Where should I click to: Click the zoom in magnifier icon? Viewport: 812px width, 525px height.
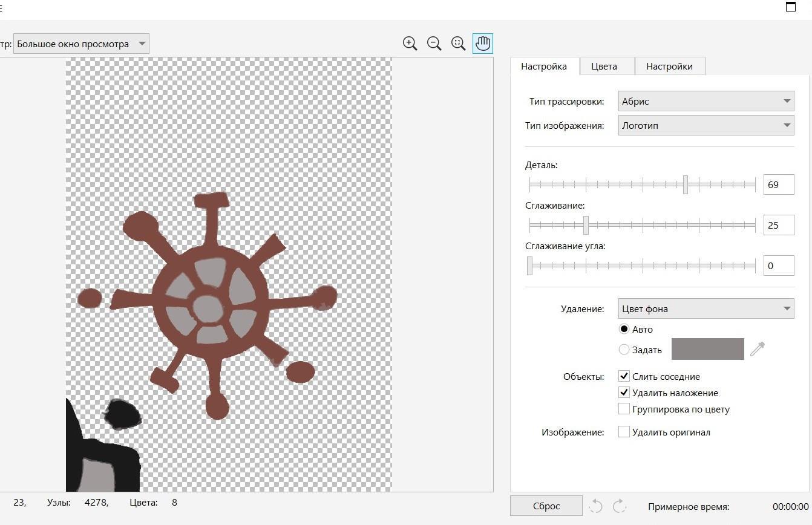pos(410,44)
